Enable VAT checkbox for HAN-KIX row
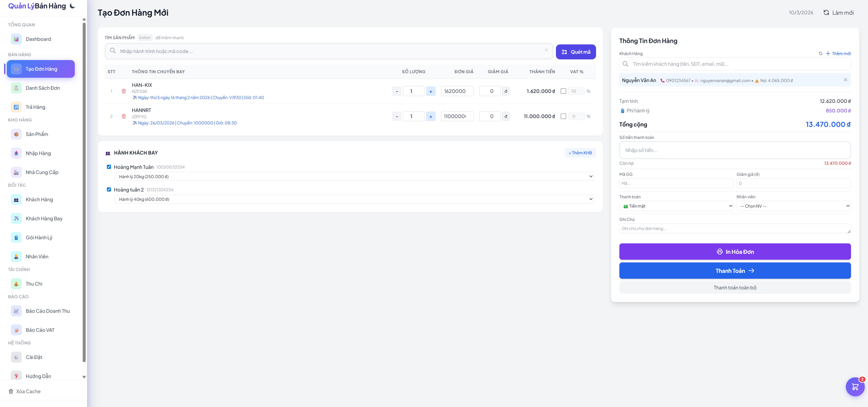Screen dimensions: 868x407 [563, 91]
